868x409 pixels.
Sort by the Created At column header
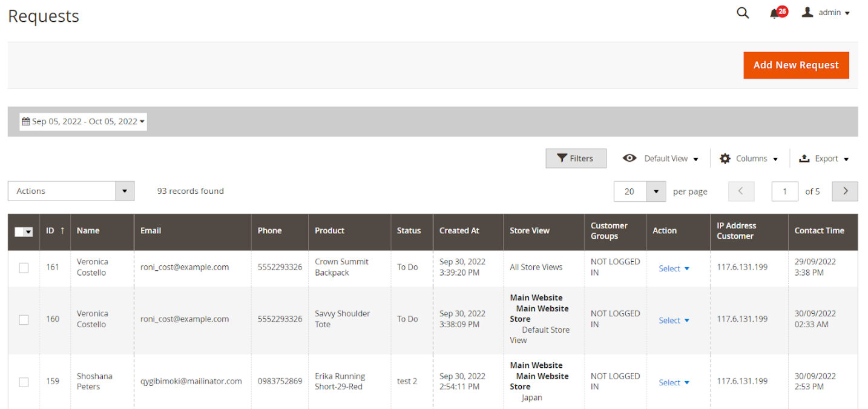point(459,231)
